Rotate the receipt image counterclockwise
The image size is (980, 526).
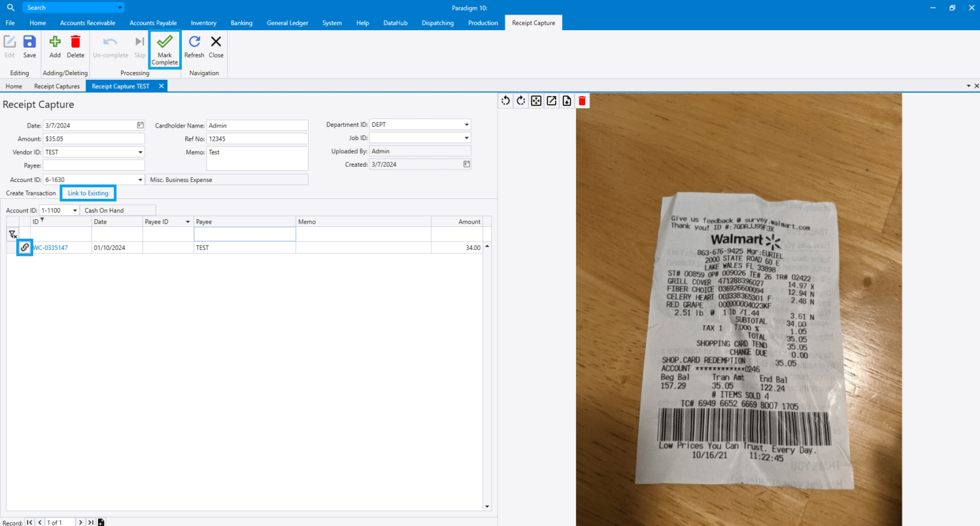506,101
